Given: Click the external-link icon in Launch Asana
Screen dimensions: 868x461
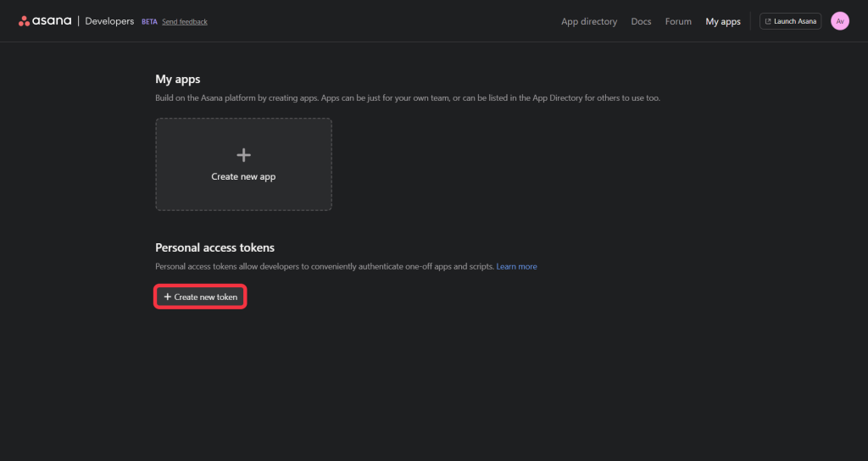Looking at the screenshot, I should pos(768,21).
